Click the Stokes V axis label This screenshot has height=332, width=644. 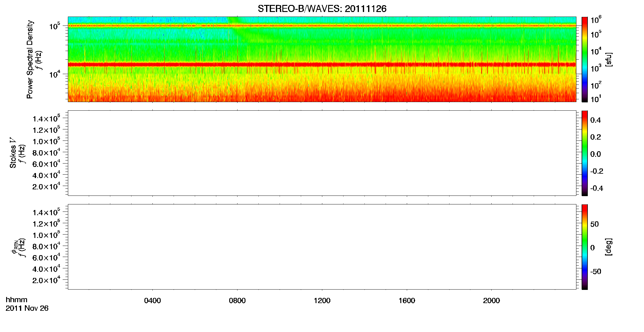13,153
